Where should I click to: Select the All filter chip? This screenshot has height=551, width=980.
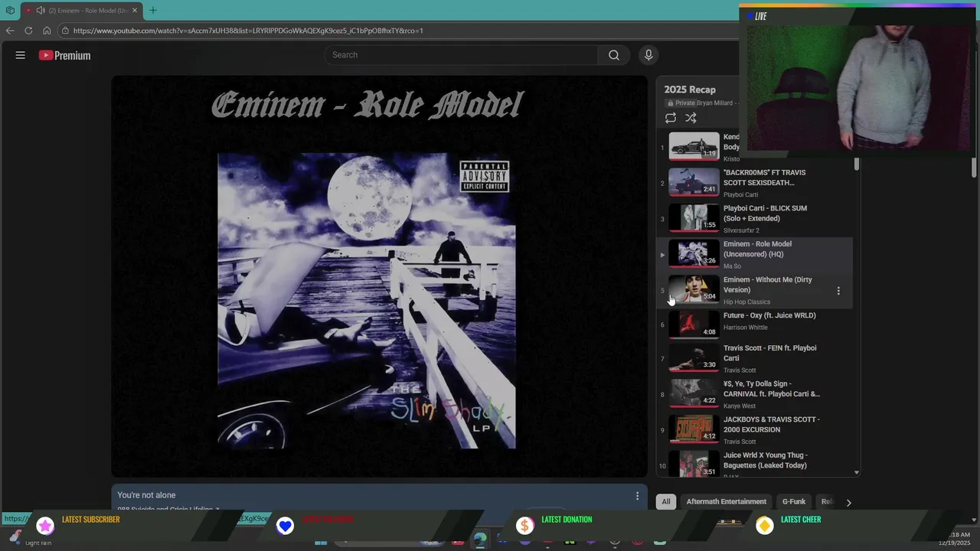pos(666,502)
